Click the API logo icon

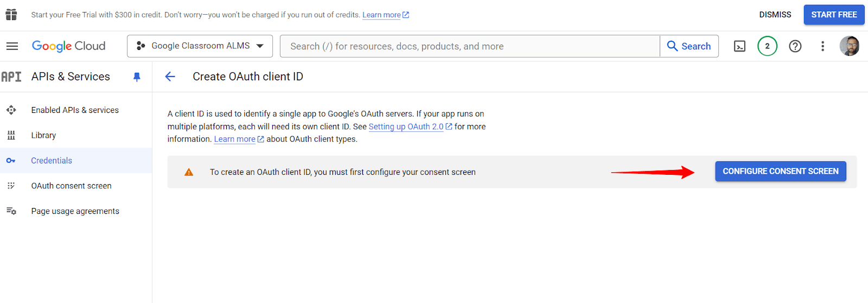pyautogui.click(x=11, y=77)
